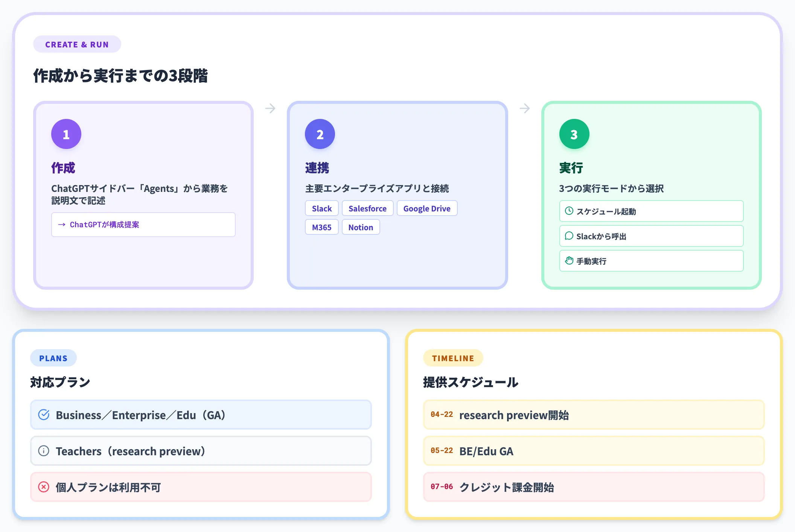Select the Notion integration chip

pyautogui.click(x=361, y=227)
